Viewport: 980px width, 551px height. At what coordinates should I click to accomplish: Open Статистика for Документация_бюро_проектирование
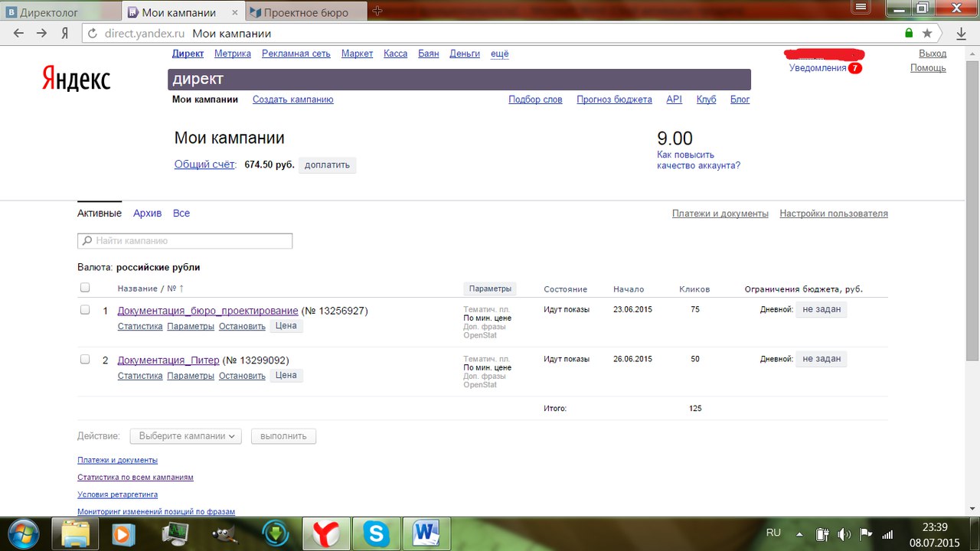click(x=140, y=326)
